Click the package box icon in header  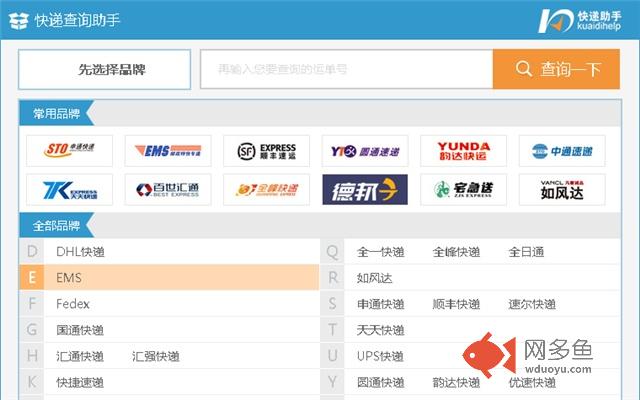click(x=19, y=20)
